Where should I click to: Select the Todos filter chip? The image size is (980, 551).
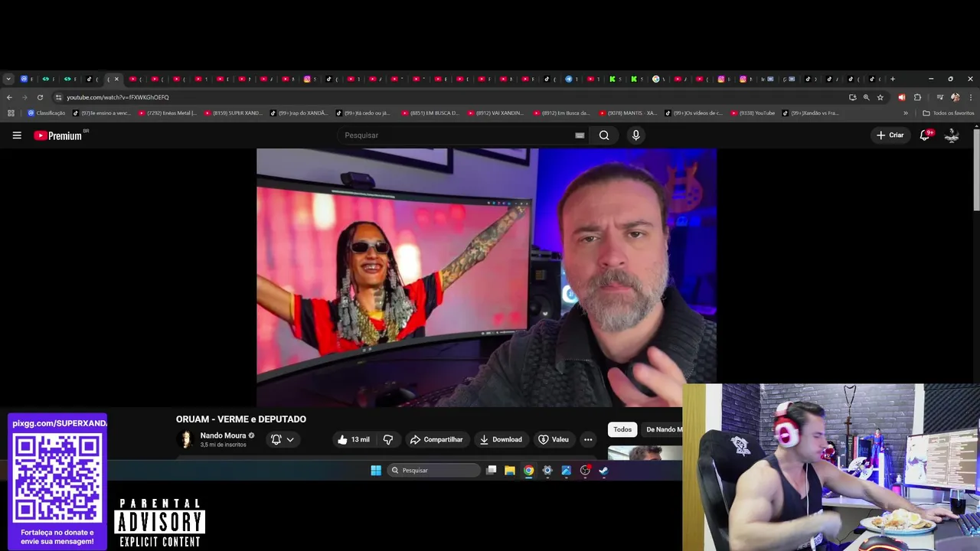622,429
